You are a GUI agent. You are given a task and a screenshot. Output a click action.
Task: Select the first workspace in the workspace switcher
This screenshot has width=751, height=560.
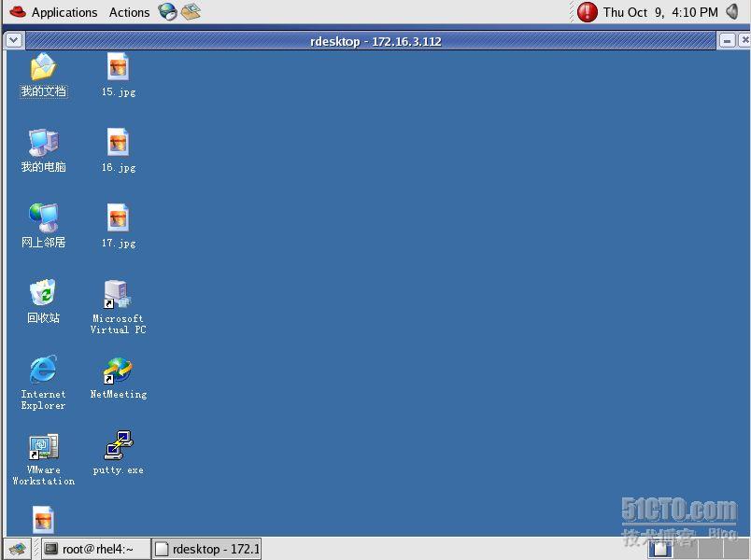point(660,549)
